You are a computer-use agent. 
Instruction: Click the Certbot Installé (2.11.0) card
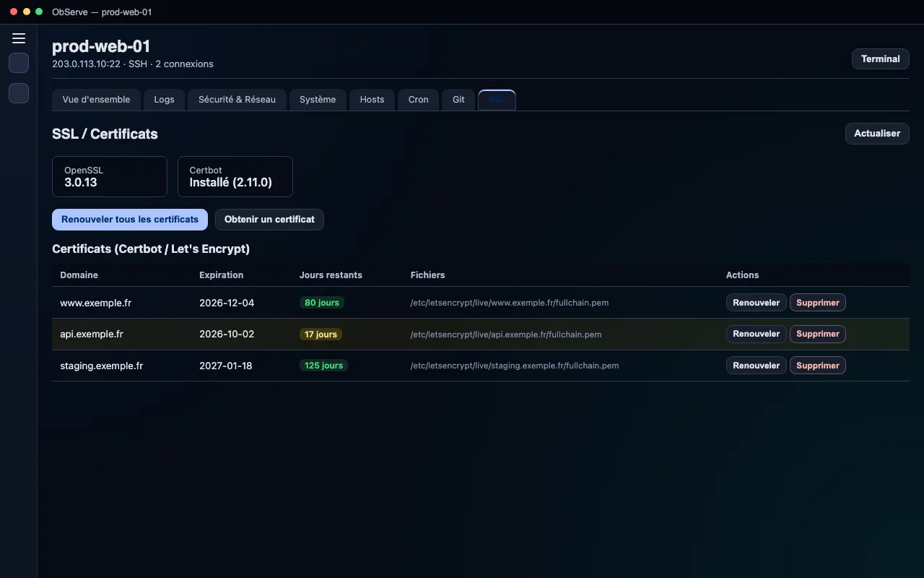235,176
